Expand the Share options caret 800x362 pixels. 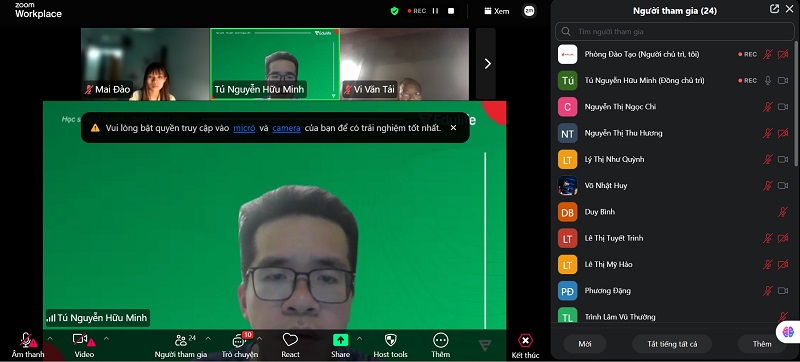pyautogui.click(x=359, y=339)
